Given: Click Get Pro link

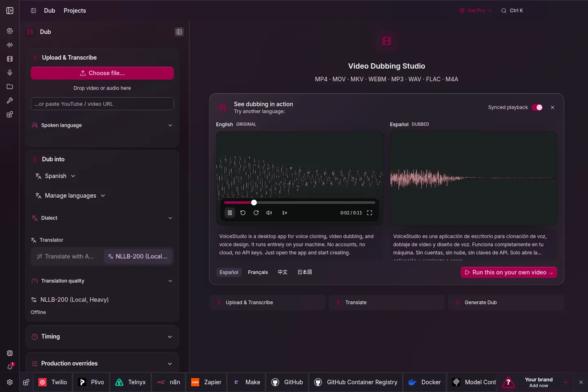Looking at the screenshot, I should pyautogui.click(x=476, y=11).
